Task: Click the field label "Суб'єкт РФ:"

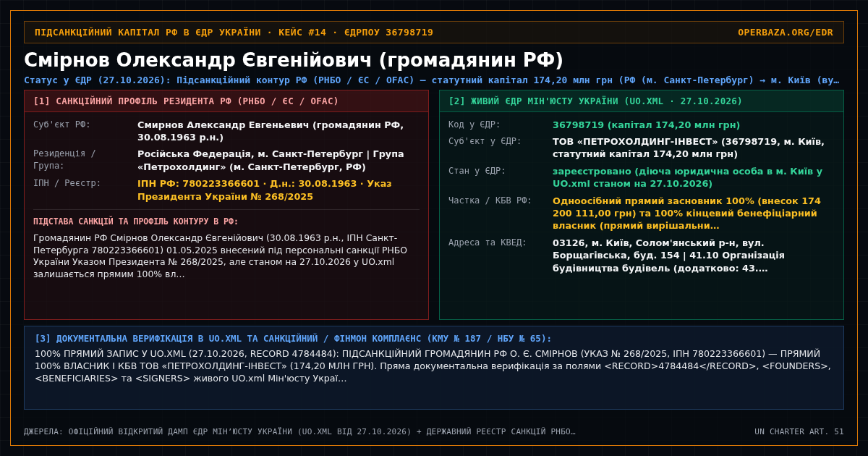Action: click(62, 124)
